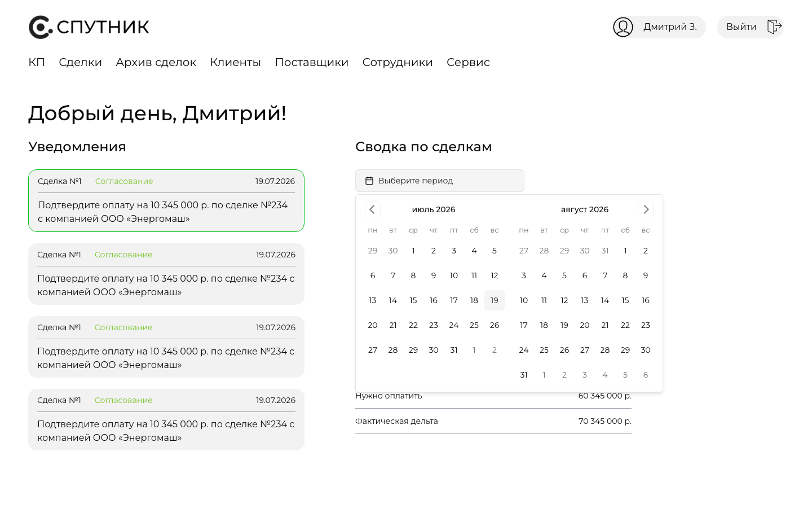Viewport: 812px width, 508px height.
Task: Select August 7 in the calendar
Action: 605,275
